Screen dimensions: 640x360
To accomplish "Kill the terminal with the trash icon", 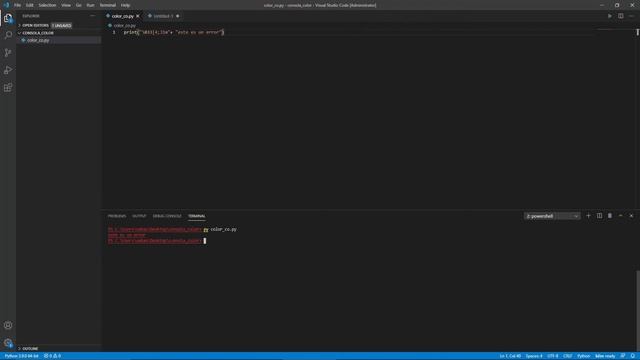I will (x=610, y=216).
